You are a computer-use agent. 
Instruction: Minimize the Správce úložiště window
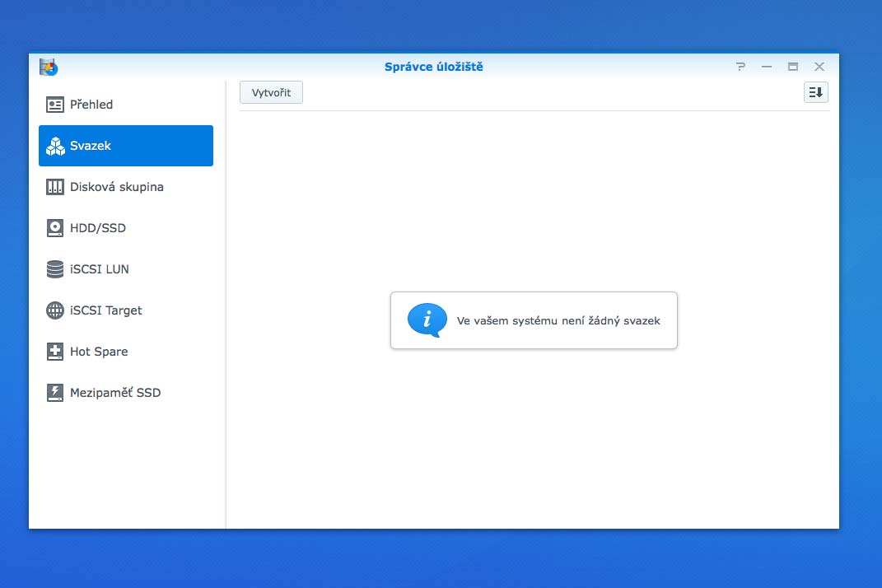click(767, 67)
